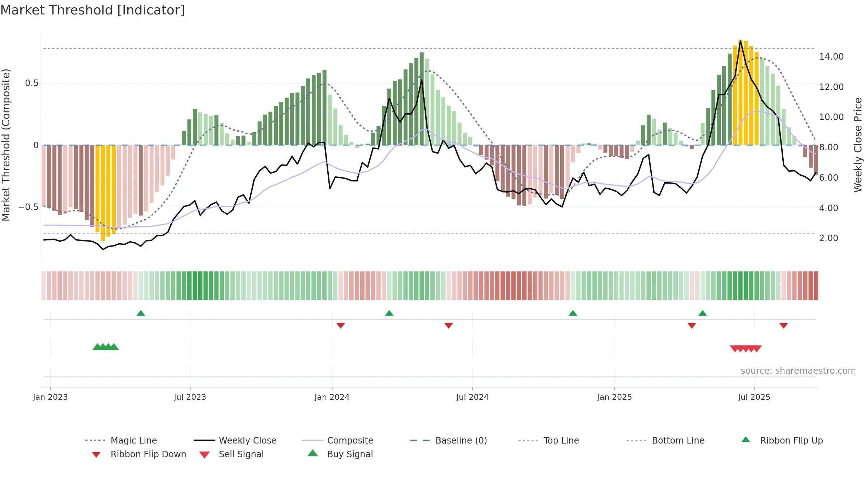
Task: Click the ribbon flip up marker in March 2024
Action: (x=389, y=313)
